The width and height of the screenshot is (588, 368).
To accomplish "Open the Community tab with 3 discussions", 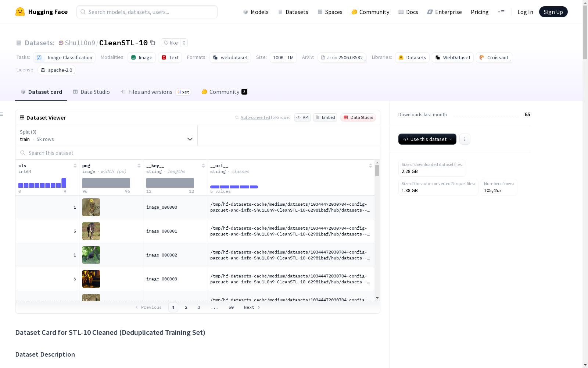I will coord(224,92).
